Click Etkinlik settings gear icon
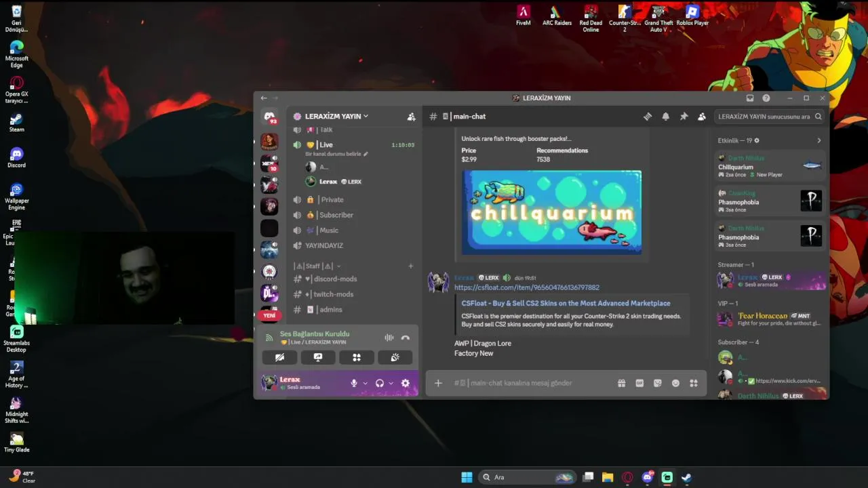 [x=757, y=140]
